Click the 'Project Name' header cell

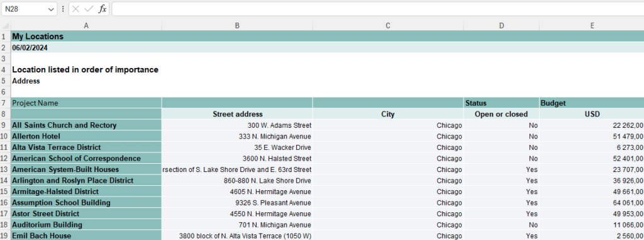coord(86,103)
